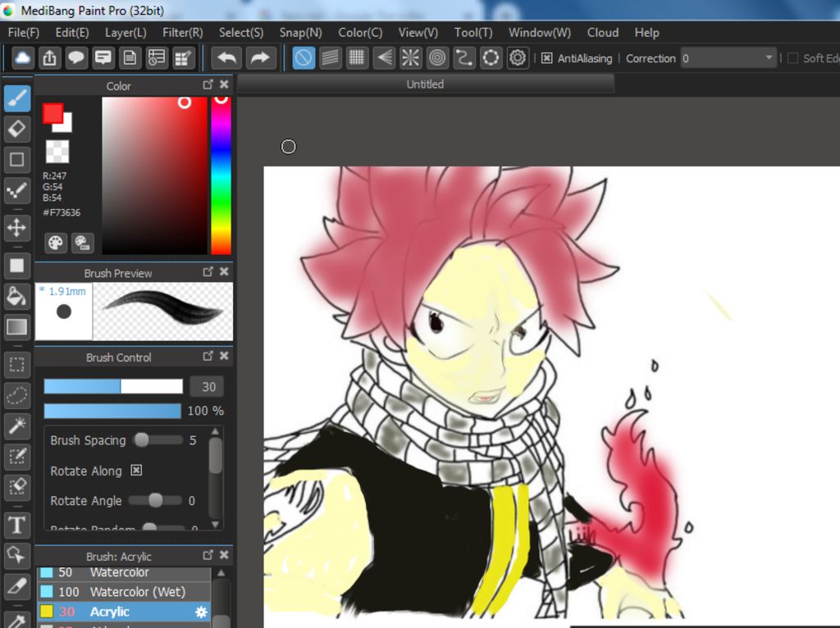Open the Correction dropdown
The width and height of the screenshot is (840, 628).
728,58
